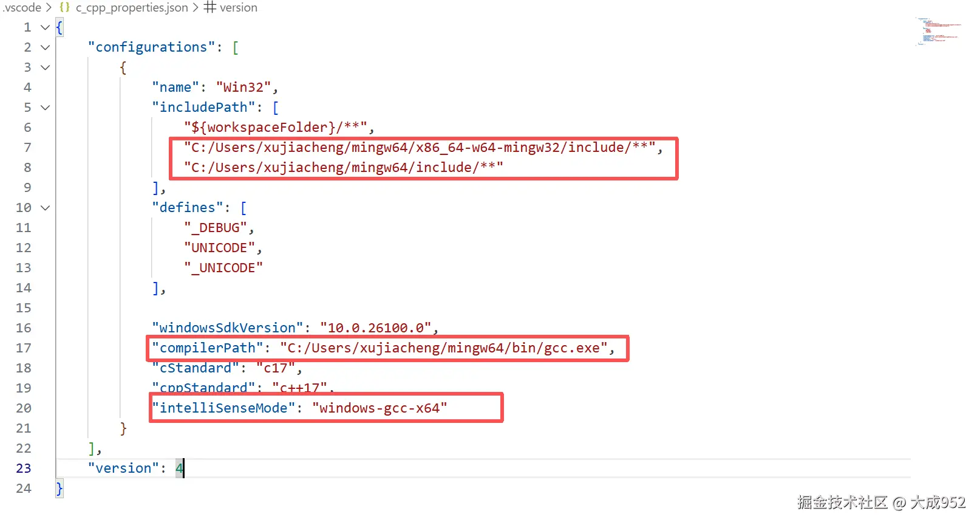Select line number 7 in the gutter

point(27,148)
